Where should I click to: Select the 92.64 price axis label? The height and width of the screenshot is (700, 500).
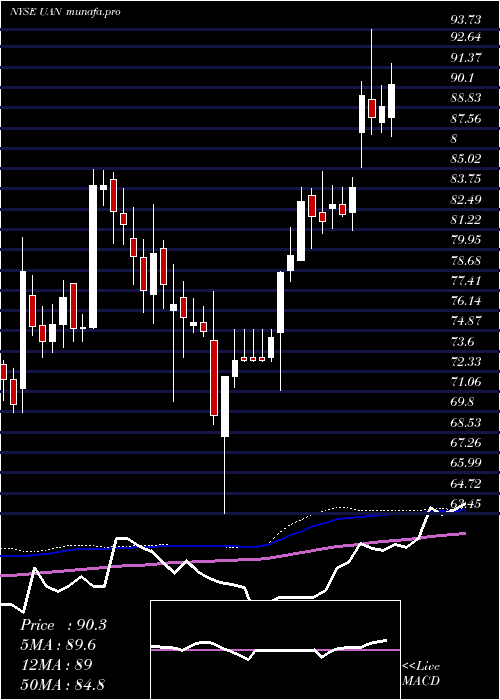click(466, 37)
